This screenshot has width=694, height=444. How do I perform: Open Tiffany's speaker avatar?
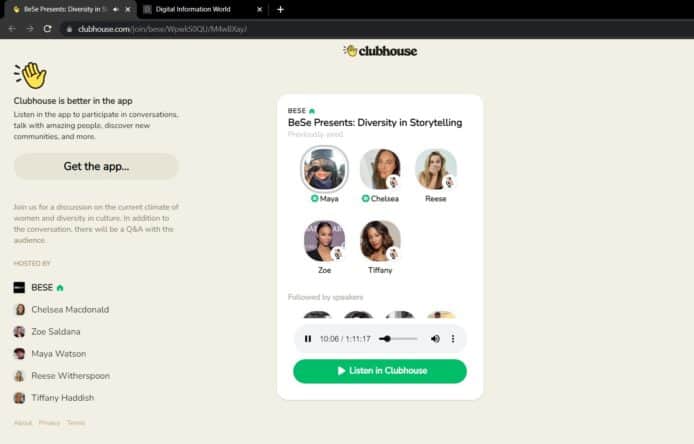[x=380, y=241]
